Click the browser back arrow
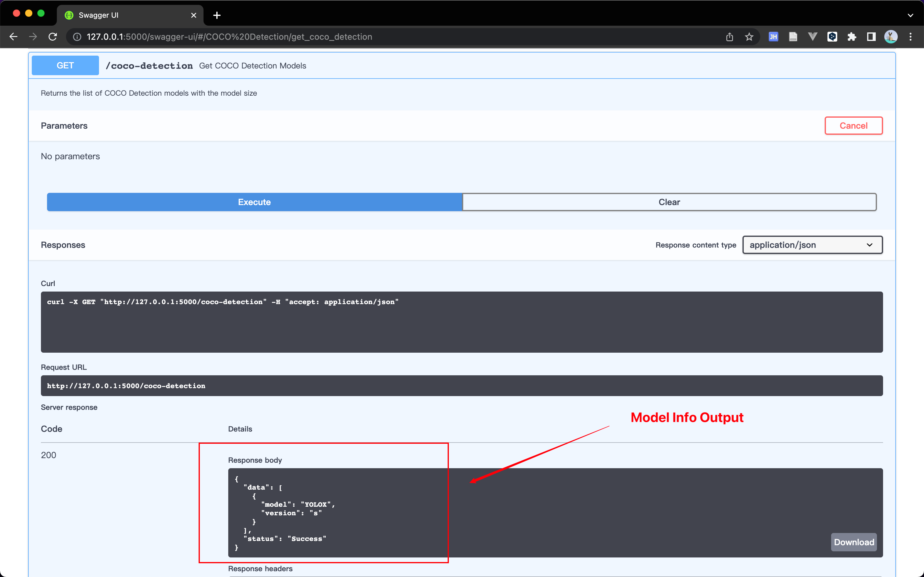The image size is (924, 577). (x=13, y=37)
